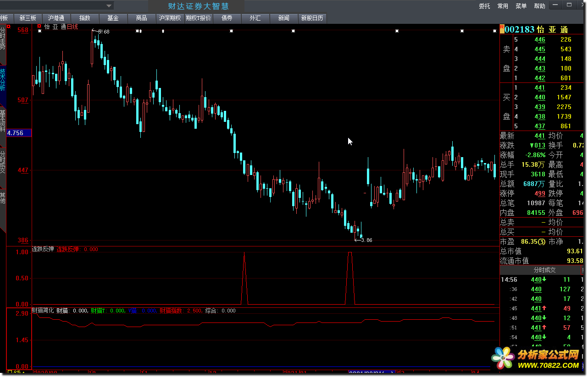Switch to the 新闻 tab
This screenshot has height=377, width=588.
(283, 18)
